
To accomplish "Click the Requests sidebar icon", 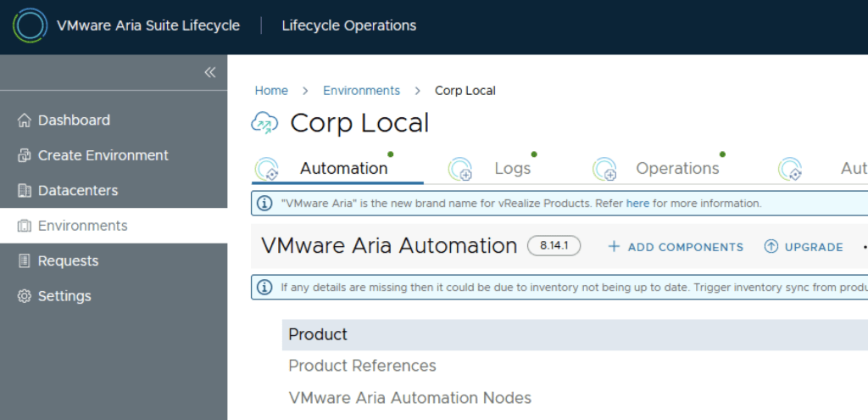I will (x=25, y=261).
